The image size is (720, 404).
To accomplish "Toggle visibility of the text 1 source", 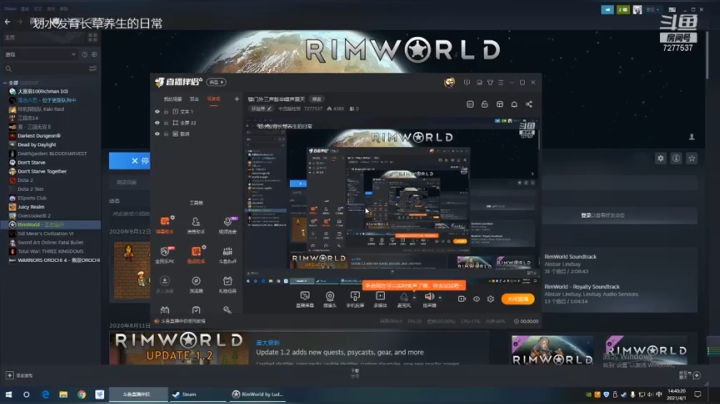I will (x=157, y=112).
